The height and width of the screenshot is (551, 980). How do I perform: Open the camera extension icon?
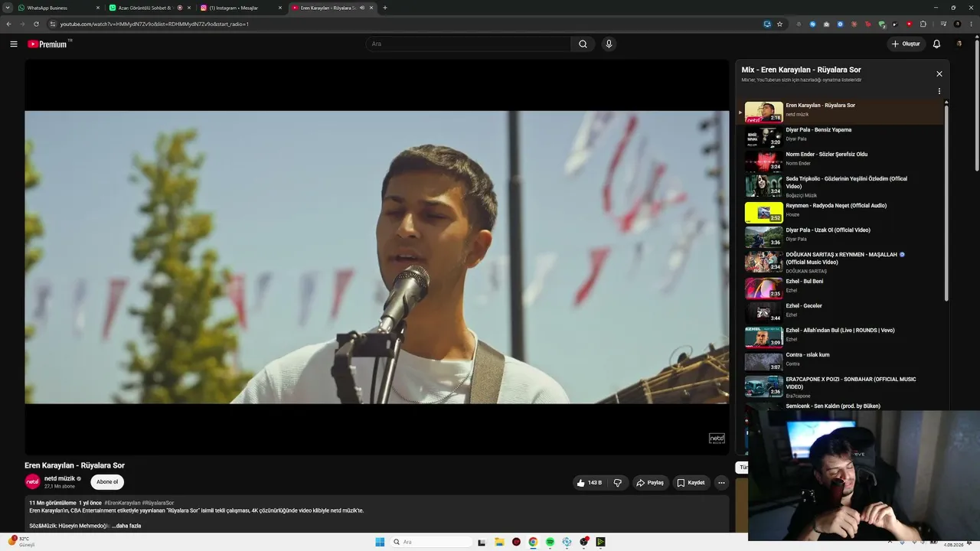click(826, 24)
